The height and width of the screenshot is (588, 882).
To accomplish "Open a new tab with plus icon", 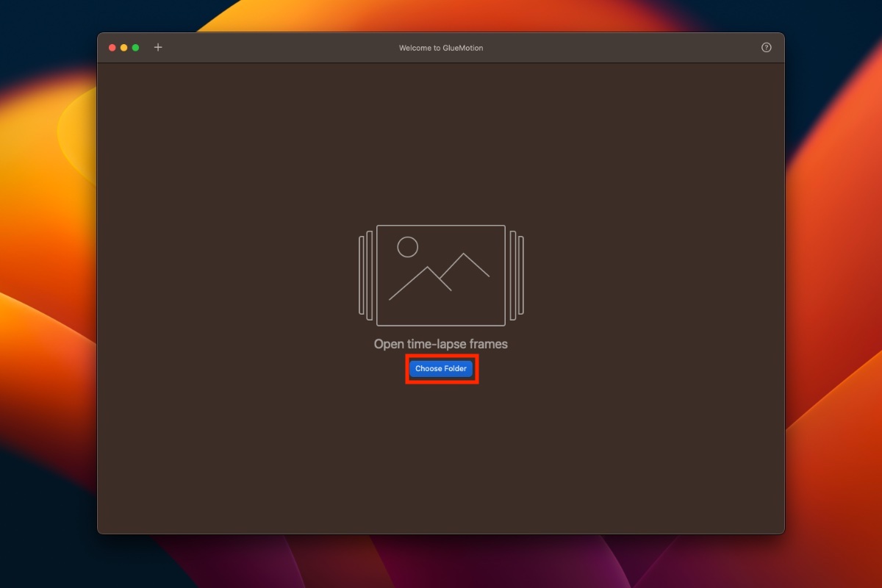I will click(158, 48).
